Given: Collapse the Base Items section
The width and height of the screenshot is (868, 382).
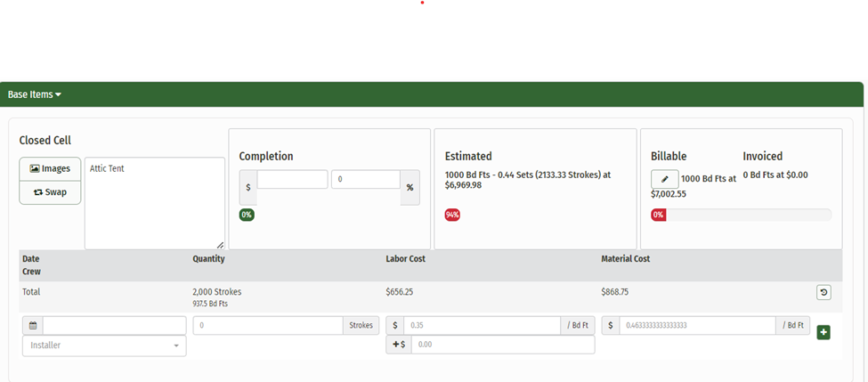Looking at the screenshot, I should point(36,93).
